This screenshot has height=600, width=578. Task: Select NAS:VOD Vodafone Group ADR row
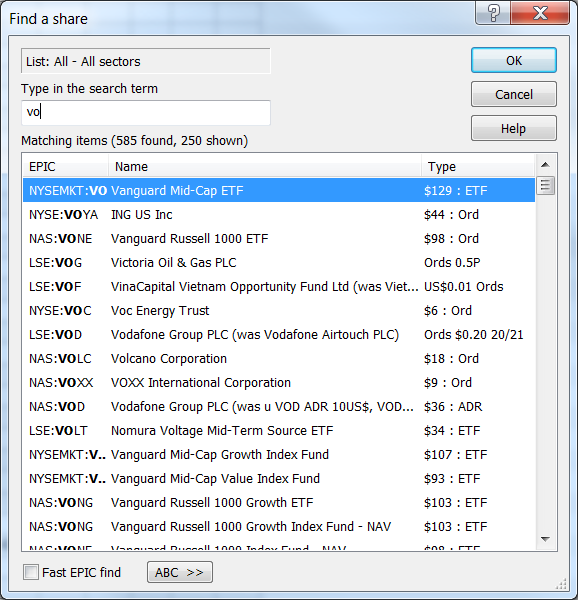point(279,406)
